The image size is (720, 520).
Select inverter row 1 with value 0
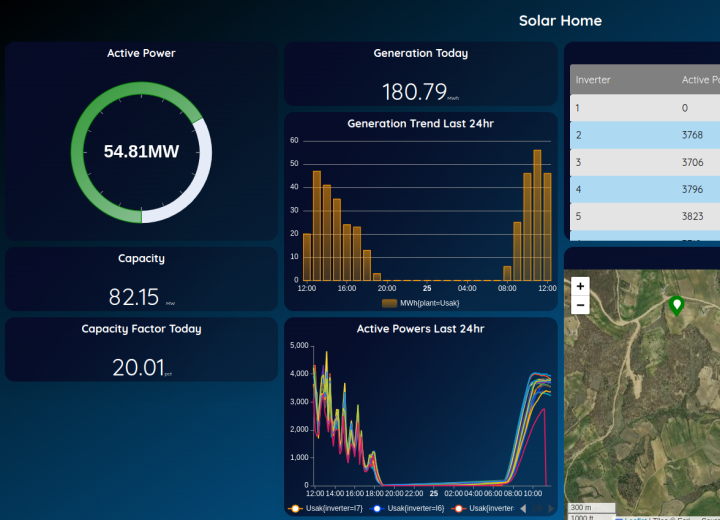coord(645,108)
